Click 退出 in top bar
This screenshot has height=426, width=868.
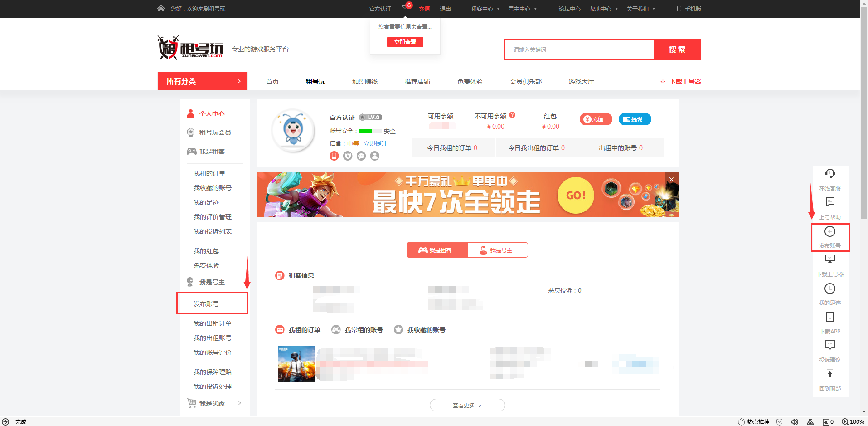click(x=446, y=9)
